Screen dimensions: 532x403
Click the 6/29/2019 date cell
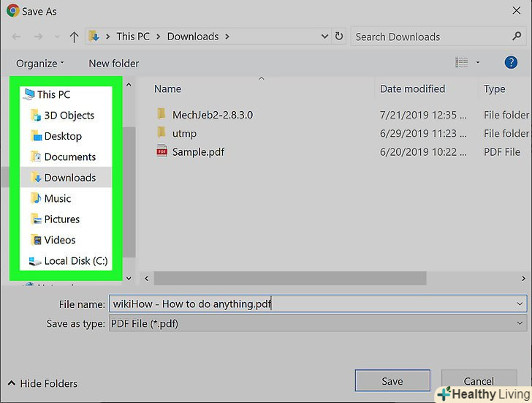pos(422,133)
